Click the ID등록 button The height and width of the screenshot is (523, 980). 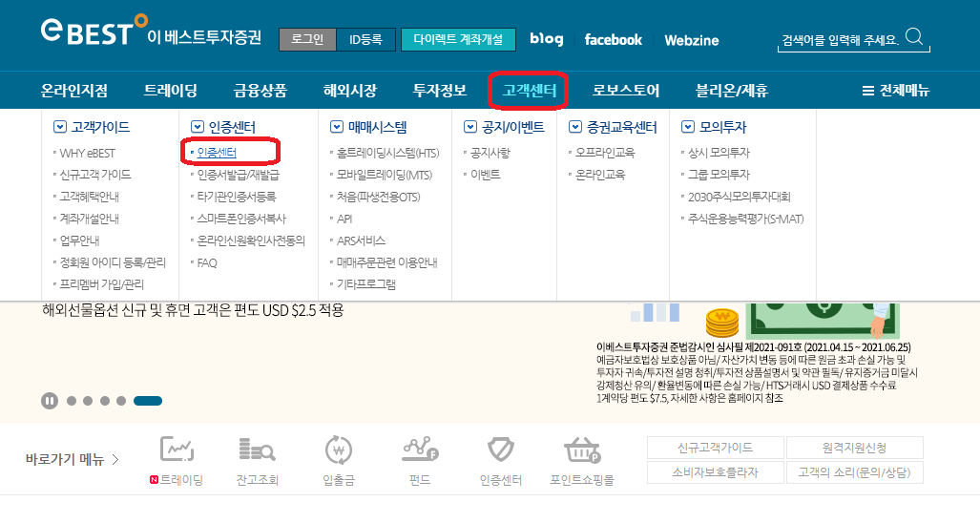point(365,39)
